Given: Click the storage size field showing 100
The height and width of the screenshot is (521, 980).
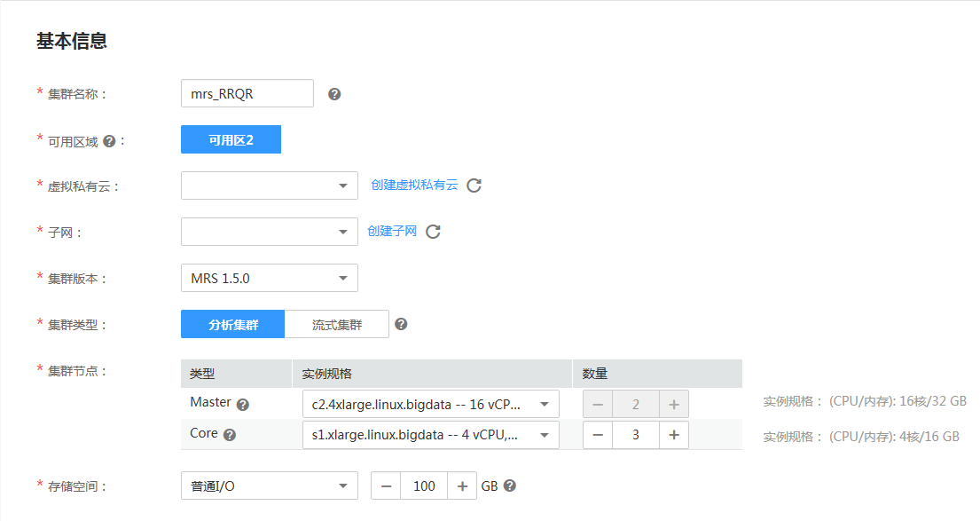Looking at the screenshot, I should point(425,485).
